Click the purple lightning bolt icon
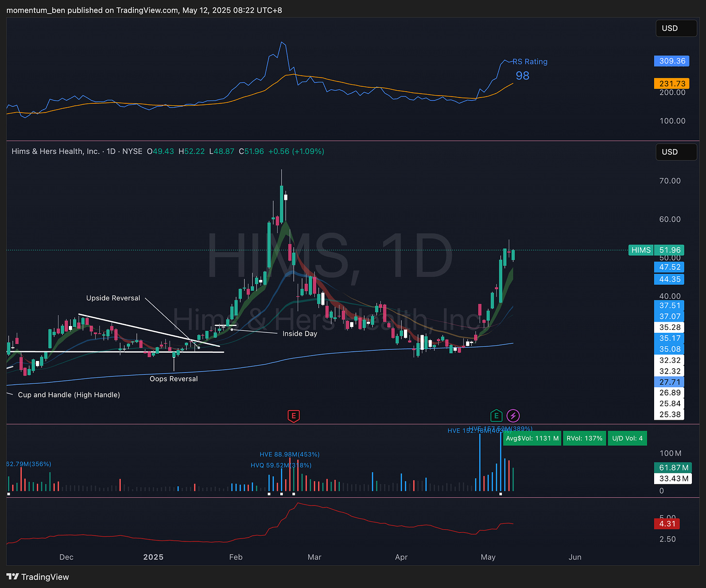 tap(513, 416)
